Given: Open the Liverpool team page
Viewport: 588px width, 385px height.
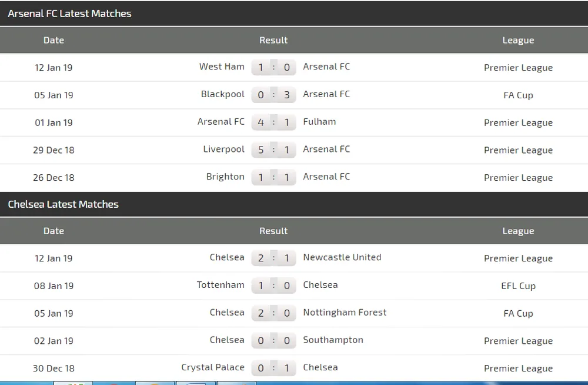Looking at the screenshot, I should [224, 150].
